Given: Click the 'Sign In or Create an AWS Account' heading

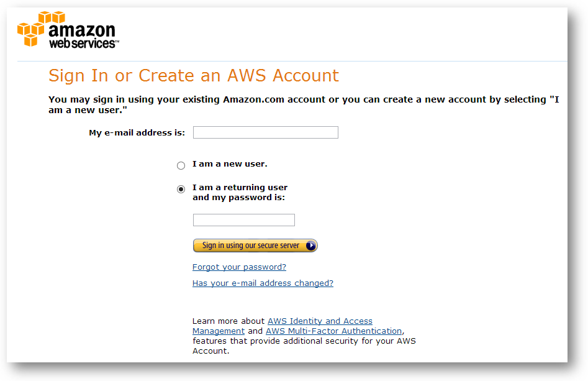Looking at the screenshot, I should [194, 75].
